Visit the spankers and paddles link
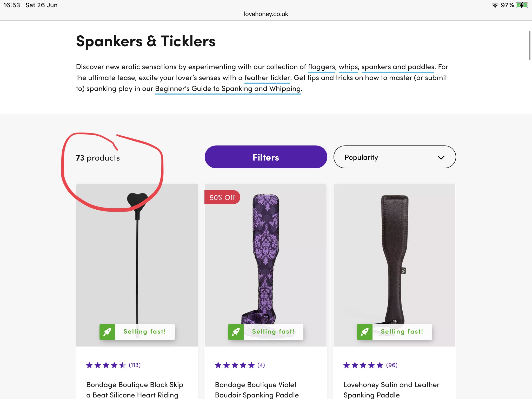The image size is (532, 399). click(398, 67)
